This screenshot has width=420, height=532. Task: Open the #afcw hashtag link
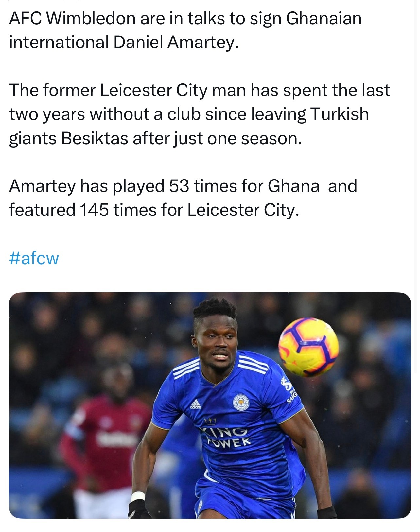coord(34,258)
